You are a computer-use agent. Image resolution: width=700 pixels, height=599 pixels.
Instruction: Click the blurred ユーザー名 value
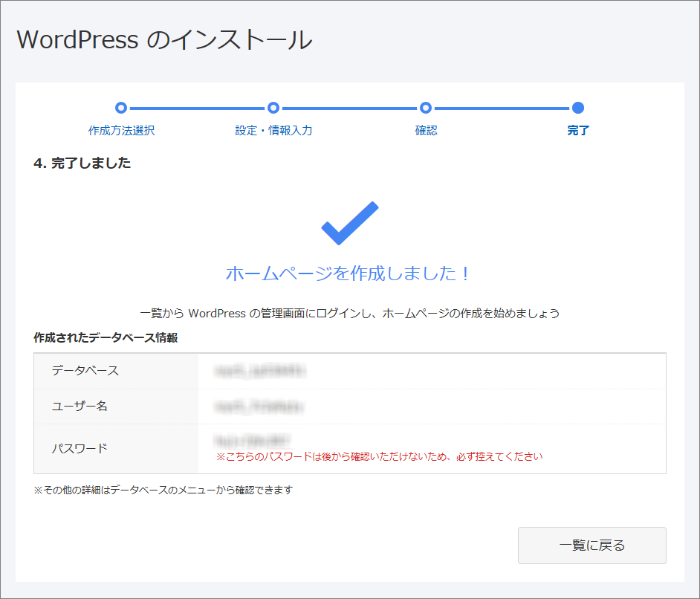[x=259, y=407]
